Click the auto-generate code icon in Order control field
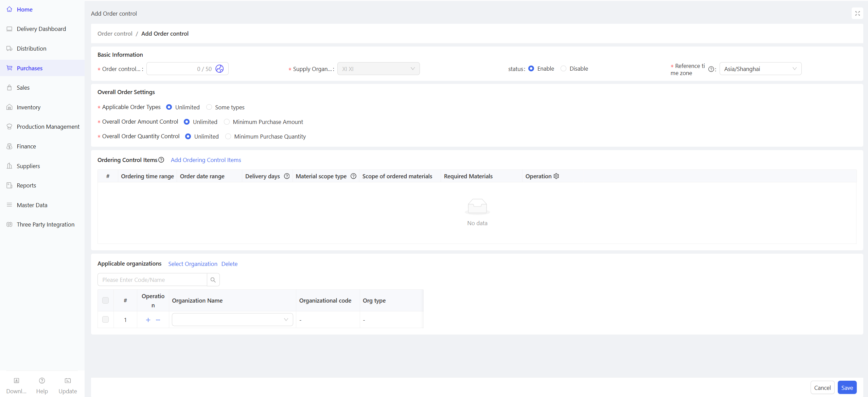The width and height of the screenshot is (868, 397). (x=219, y=69)
